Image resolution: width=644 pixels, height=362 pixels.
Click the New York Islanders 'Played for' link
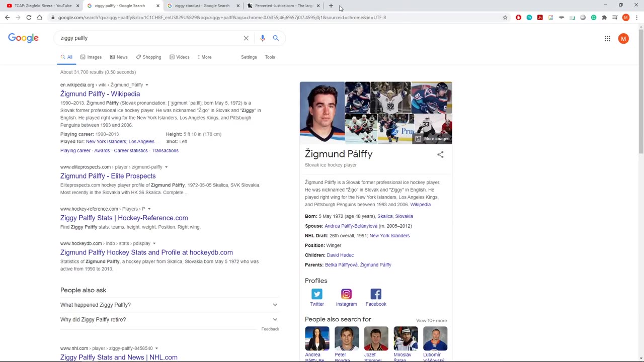106,142
